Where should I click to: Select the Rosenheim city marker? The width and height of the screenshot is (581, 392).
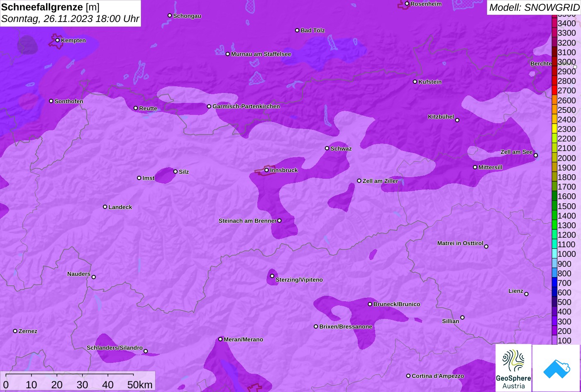tap(407, 4)
